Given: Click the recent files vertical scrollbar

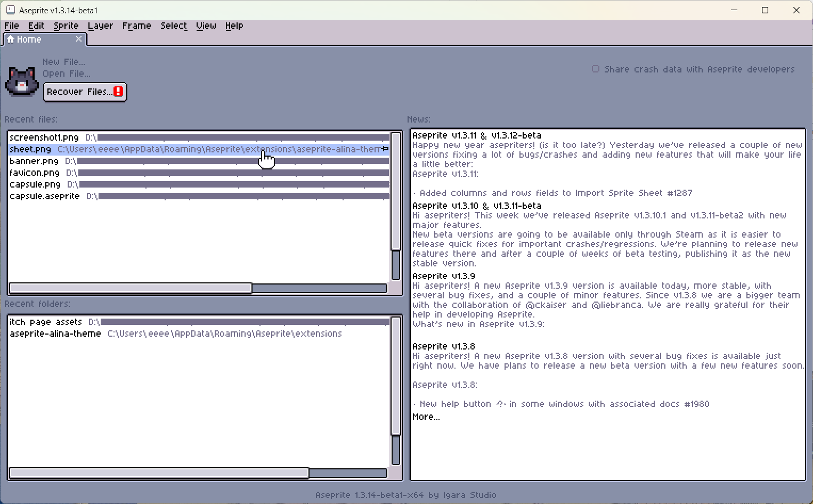Looking at the screenshot, I should coord(396,206).
